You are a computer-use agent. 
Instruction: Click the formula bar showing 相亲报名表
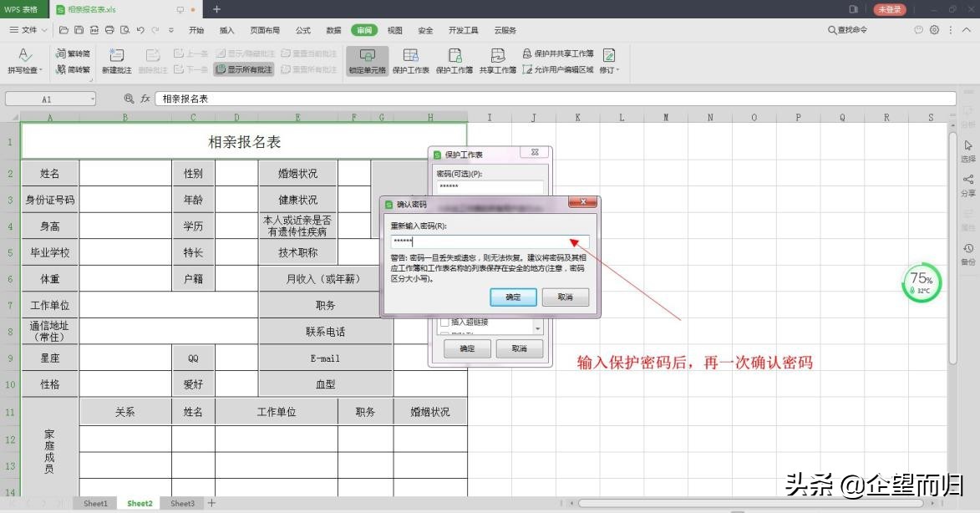[x=556, y=99]
